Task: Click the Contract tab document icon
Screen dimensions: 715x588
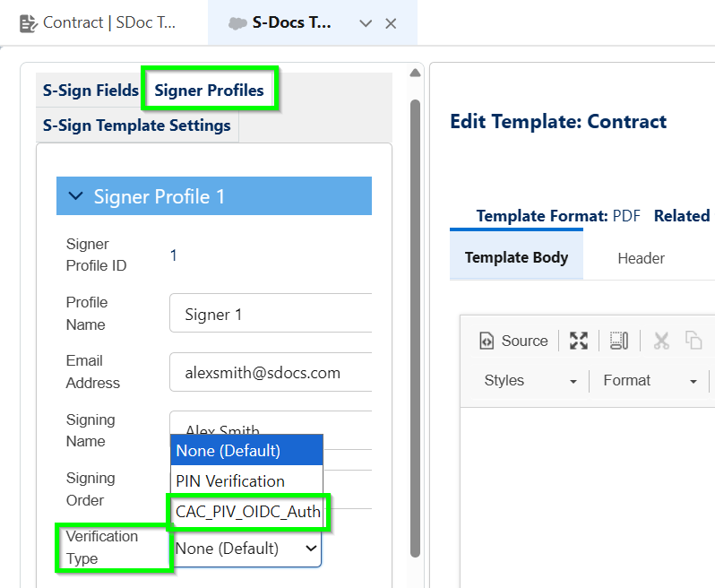Action: click(x=28, y=23)
